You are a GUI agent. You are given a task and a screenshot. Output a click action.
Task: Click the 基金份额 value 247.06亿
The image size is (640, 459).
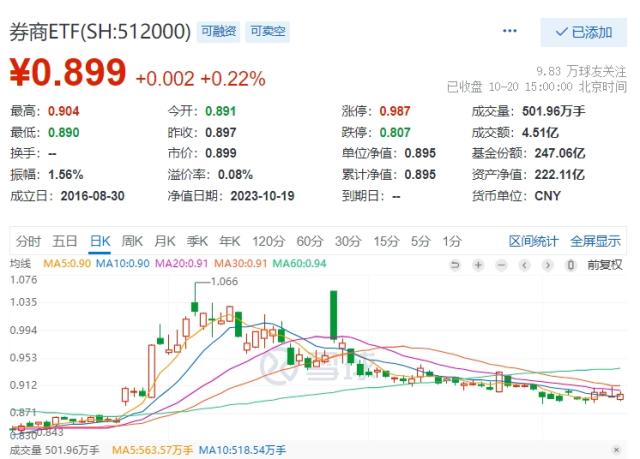[x=560, y=153]
